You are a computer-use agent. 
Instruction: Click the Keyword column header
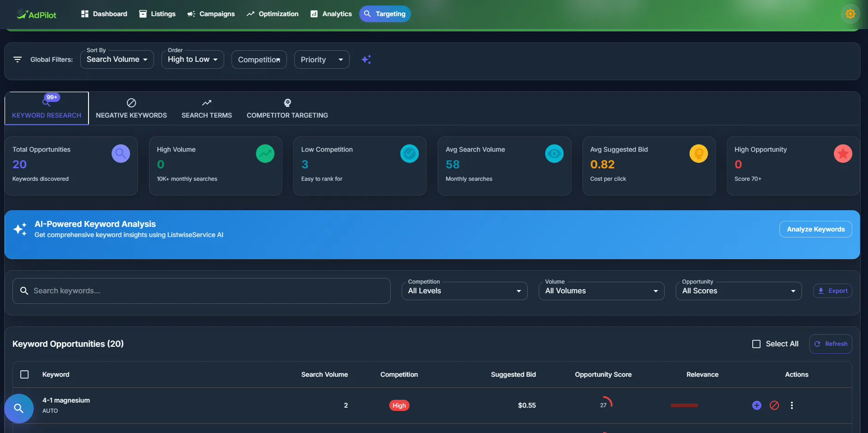click(x=56, y=374)
